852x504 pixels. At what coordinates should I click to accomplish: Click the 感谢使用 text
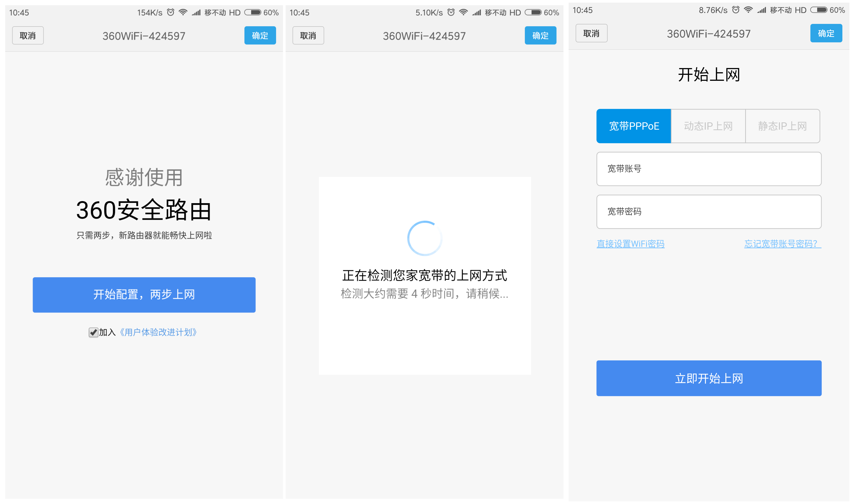(144, 178)
